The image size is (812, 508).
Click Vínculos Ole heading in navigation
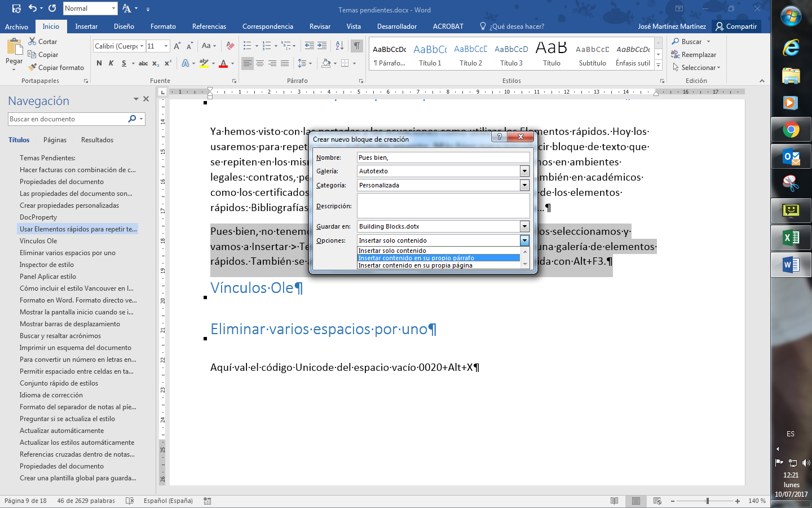pyautogui.click(x=38, y=241)
